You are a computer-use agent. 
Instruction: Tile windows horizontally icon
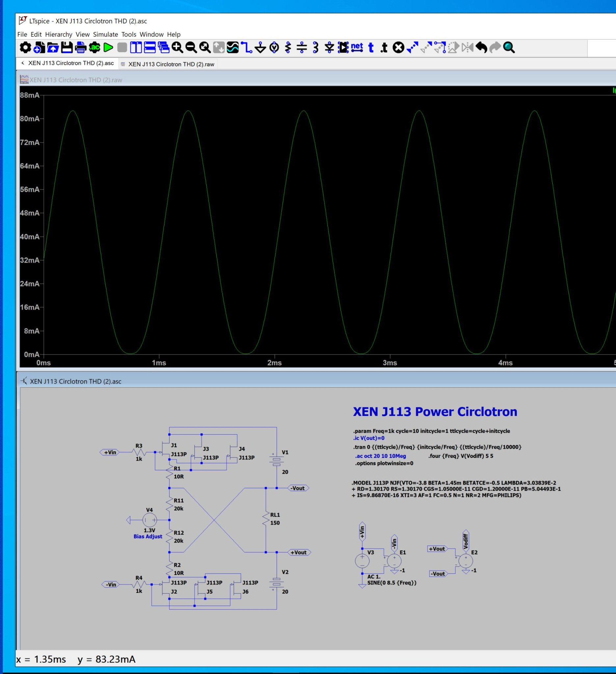(150, 48)
